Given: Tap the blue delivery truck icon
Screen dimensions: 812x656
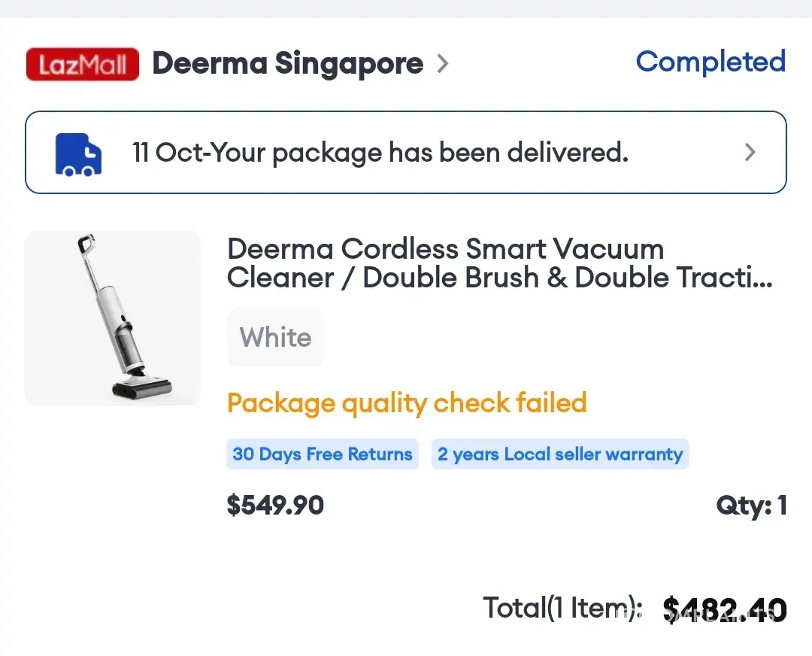Looking at the screenshot, I should tap(79, 153).
